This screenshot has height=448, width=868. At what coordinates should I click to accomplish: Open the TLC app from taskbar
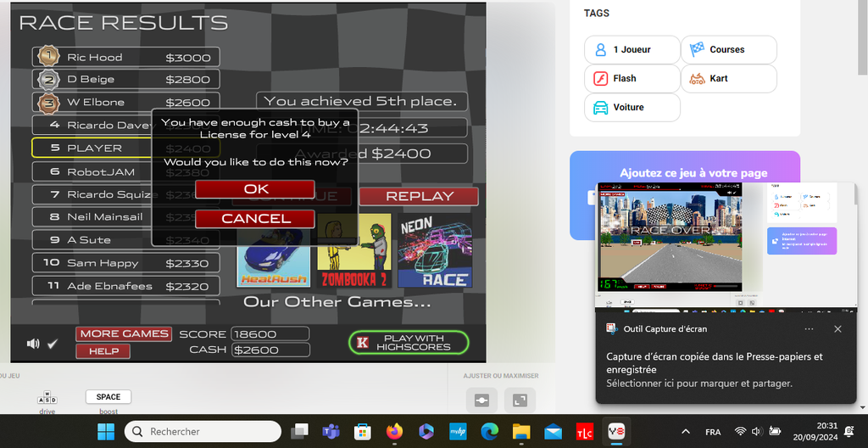(x=585, y=431)
